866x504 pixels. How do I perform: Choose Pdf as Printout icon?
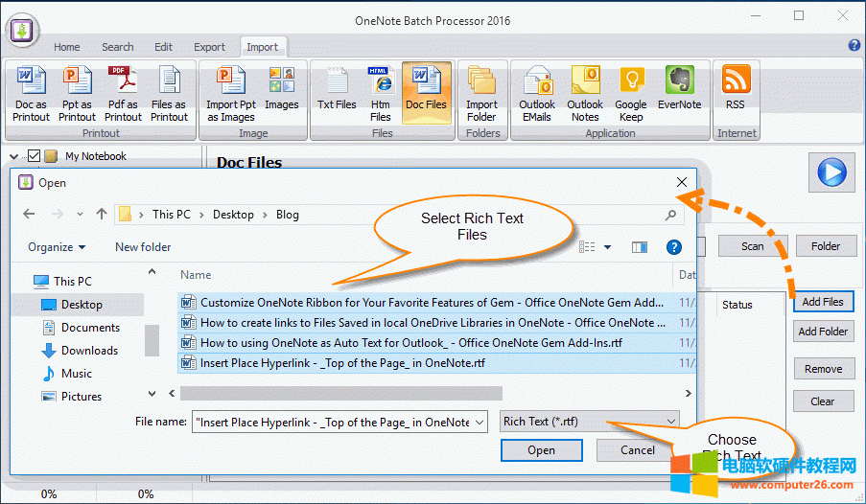pyautogui.click(x=123, y=93)
